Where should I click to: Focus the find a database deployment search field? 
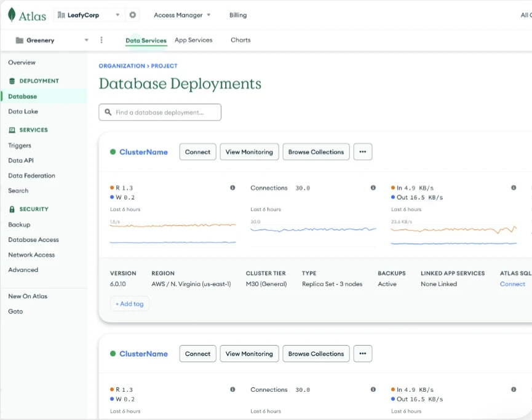pyautogui.click(x=160, y=113)
